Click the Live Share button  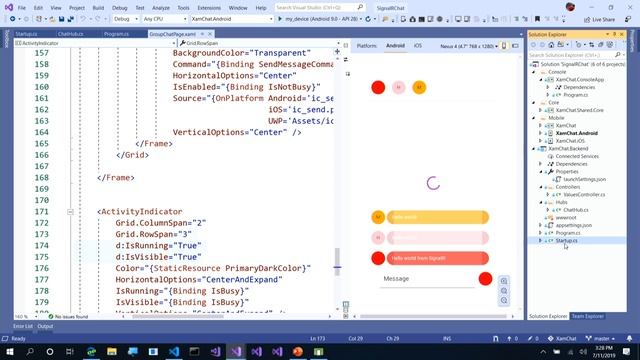tap(599, 20)
